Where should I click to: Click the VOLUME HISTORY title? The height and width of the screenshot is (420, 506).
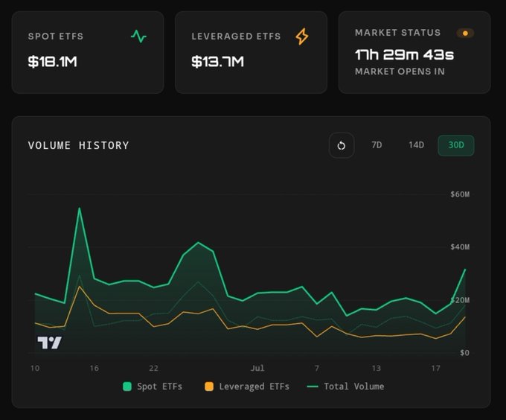[x=78, y=145]
